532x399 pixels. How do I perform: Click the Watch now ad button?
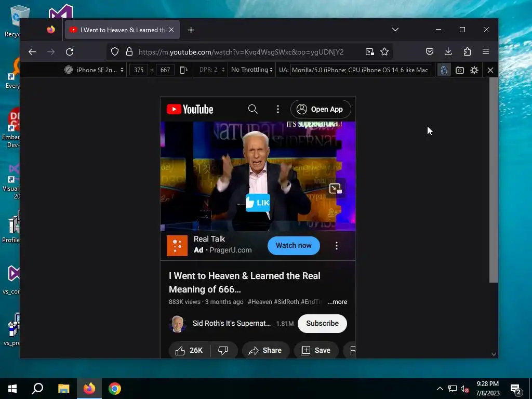pos(294,245)
